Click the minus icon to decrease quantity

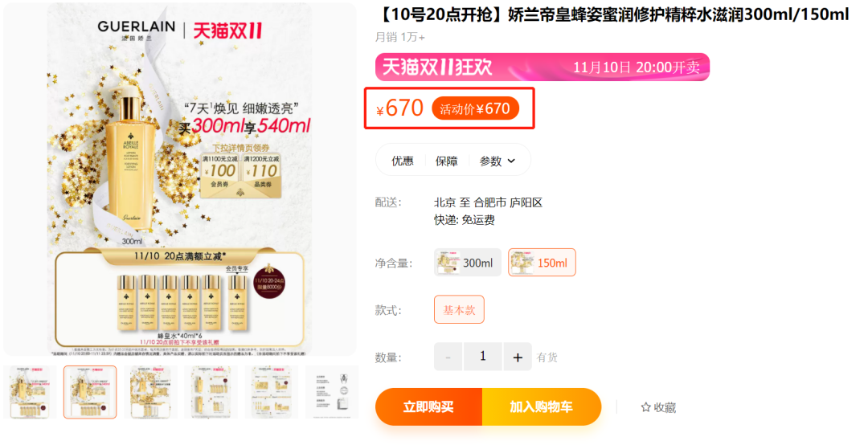[x=448, y=357]
